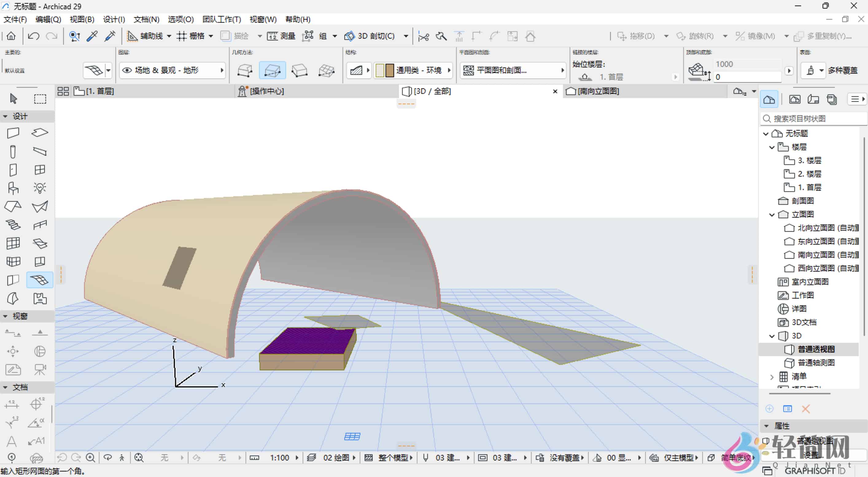Screen dimensions: 868x477
Task: Pick the Object tool with the chair icon
Action: [13, 188]
